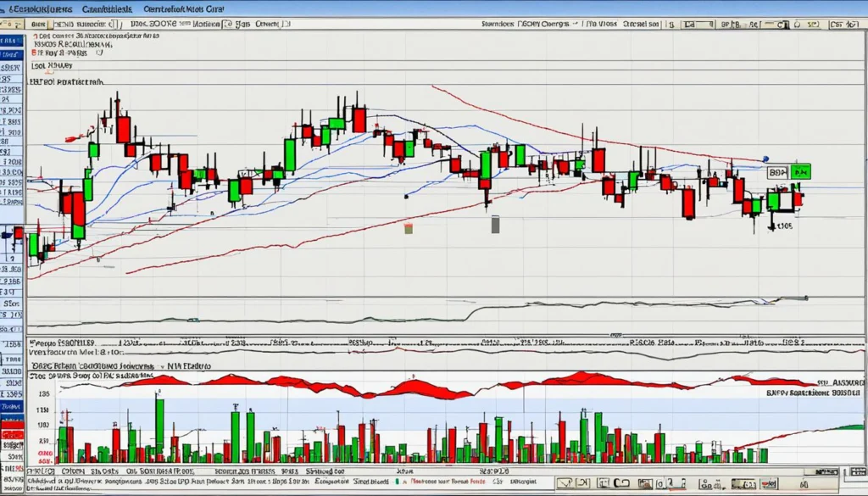Click the small gray marker below the mid-chart candles
868x496 pixels.
[x=495, y=225]
